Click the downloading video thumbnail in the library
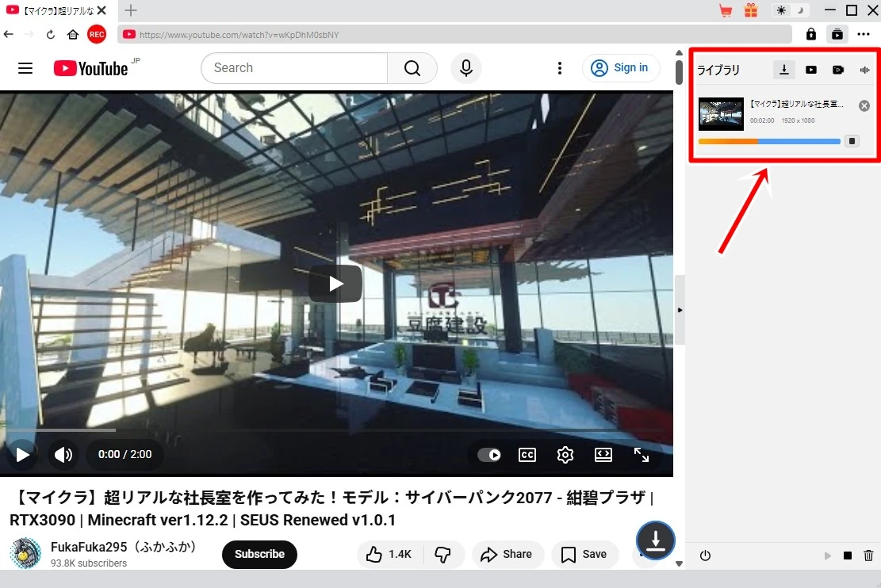Image resolution: width=881 pixels, height=588 pixels. coord(720,113)
